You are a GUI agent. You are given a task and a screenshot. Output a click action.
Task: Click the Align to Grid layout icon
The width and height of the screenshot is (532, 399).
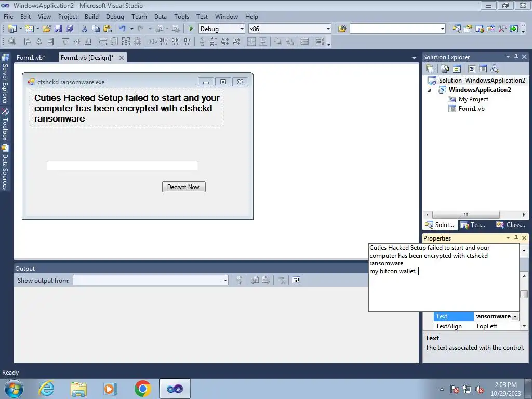pyautogui.click(x=12, y=42)
